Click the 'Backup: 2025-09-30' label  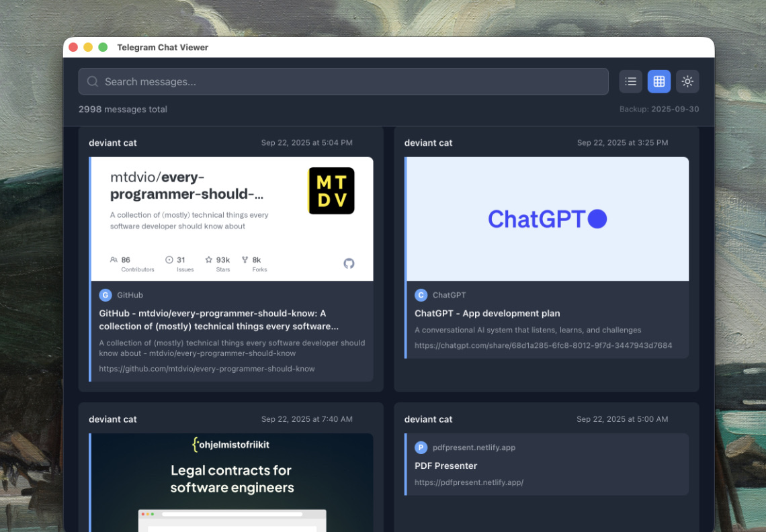[x=659, y=109]
